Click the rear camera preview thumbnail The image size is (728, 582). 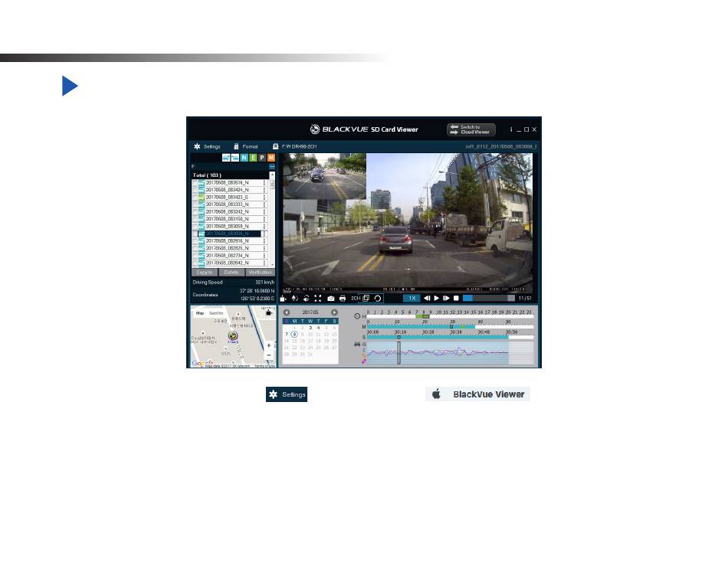pos(325,176)
